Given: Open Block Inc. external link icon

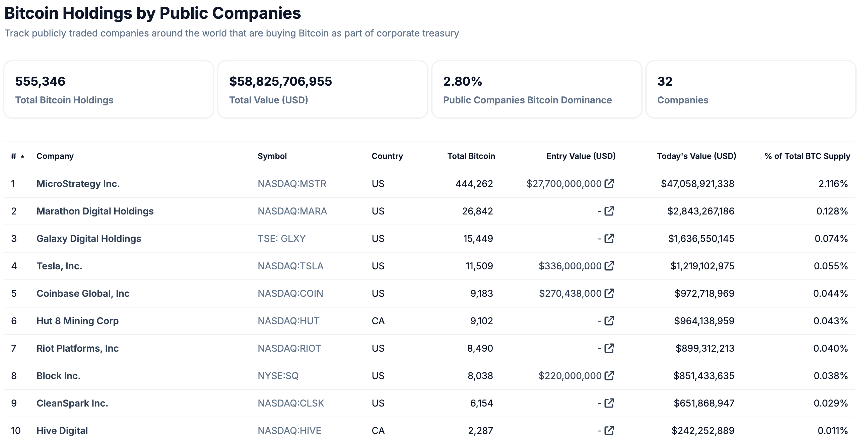Looking at the screenshot, I should (609, 376).
